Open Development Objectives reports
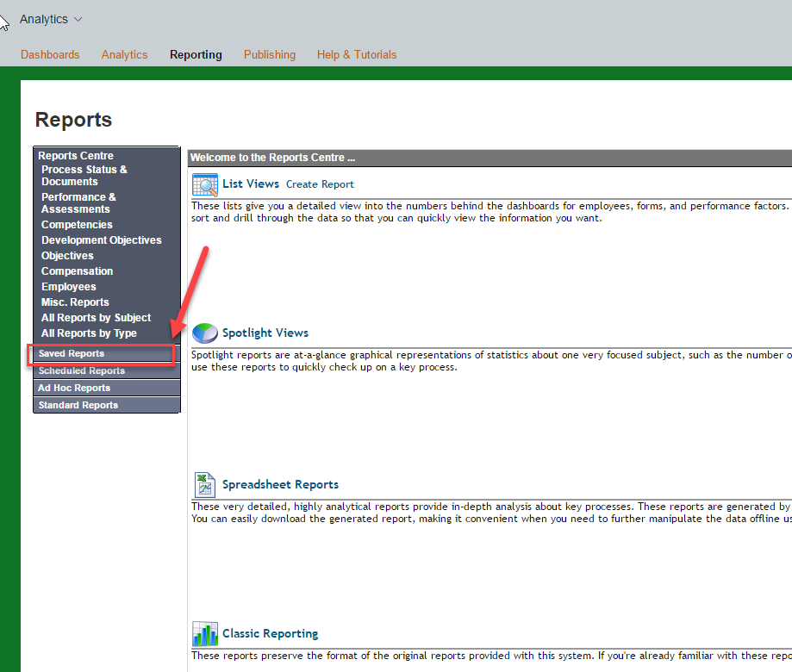Screen dimensions: 792x672 pos(102,240)
